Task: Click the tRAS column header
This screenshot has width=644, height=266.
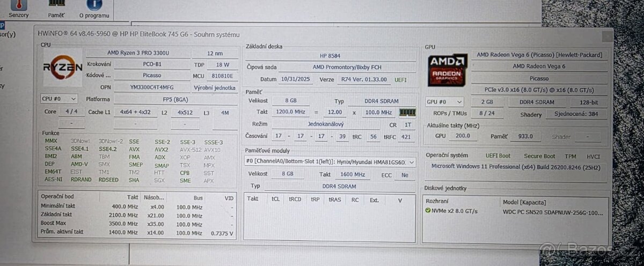Action: (x=335, y=199)
